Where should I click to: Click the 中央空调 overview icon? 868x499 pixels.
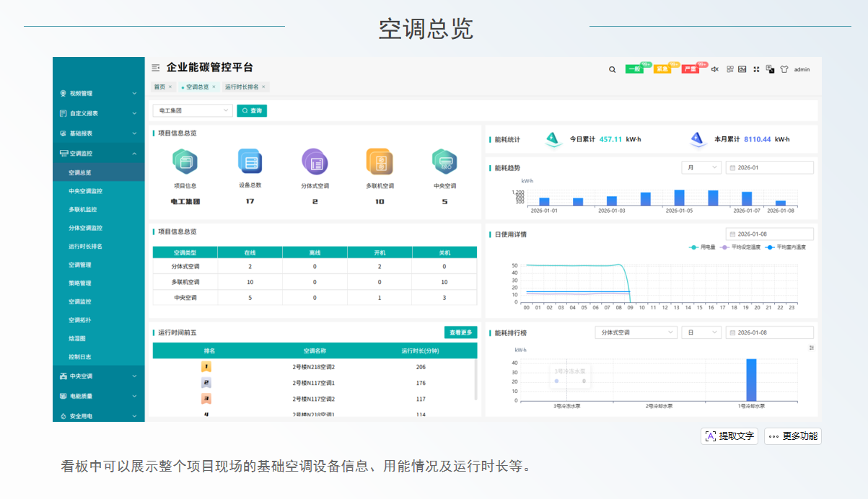[444, 162]
